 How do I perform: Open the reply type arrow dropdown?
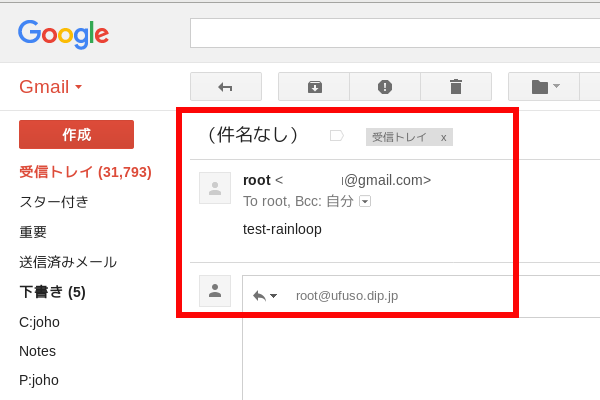click(265, 296)
